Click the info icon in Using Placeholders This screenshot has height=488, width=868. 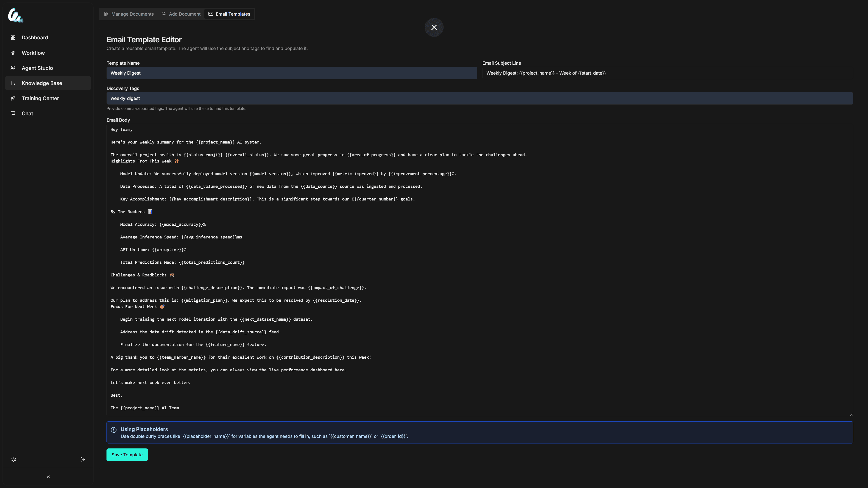click(x=114, y=430)
